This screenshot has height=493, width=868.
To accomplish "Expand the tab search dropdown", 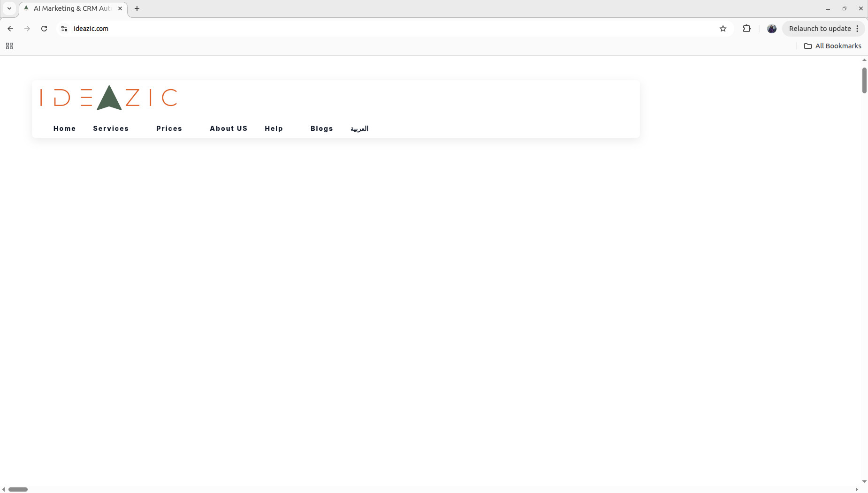I will 9,8.
